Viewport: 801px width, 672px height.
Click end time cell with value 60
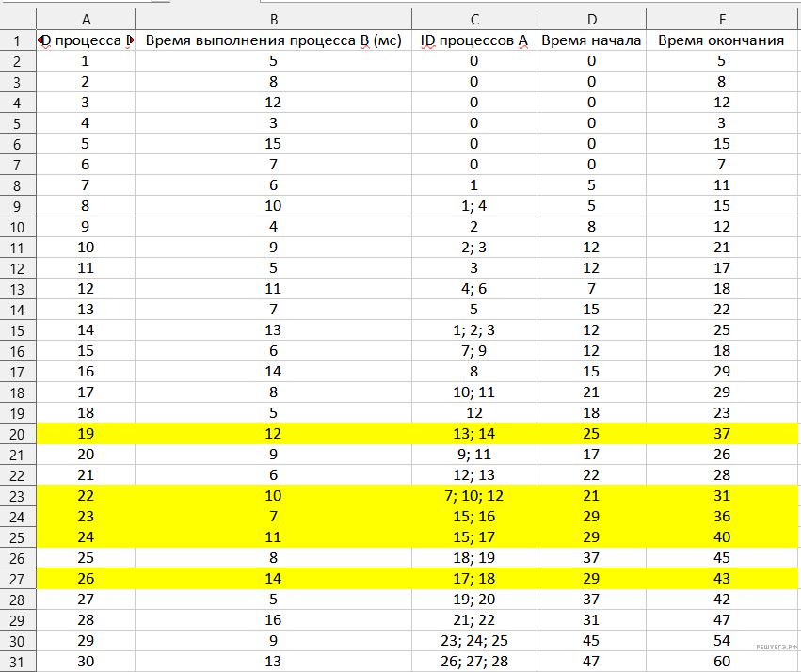(x=721, y=661)
